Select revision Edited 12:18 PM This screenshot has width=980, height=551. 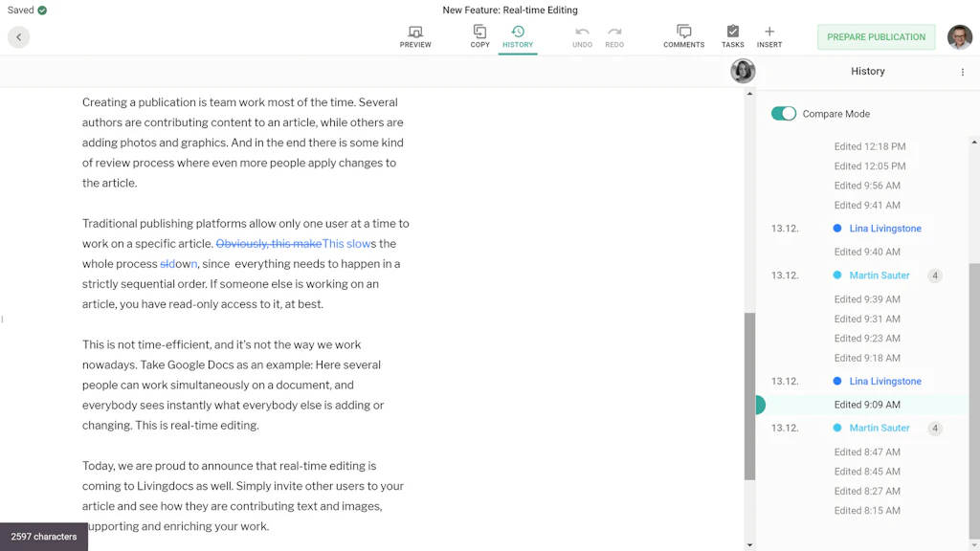[x=869, y=146]
